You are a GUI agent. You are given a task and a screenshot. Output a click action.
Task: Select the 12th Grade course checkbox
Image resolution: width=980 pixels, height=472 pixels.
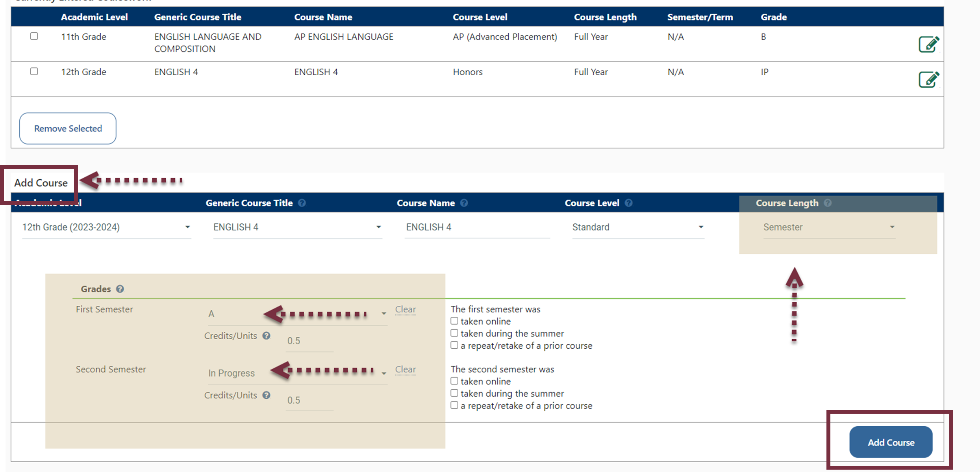(34, 71)
